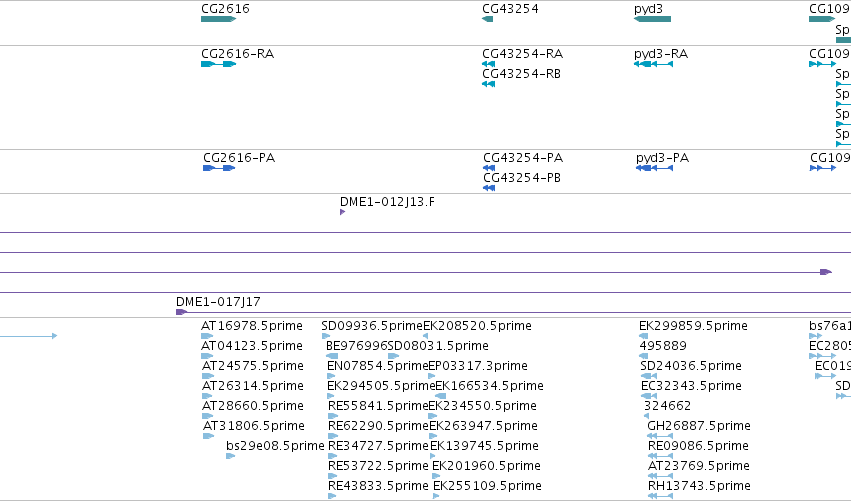The width and height of the screenshot is (851, 501).
Task: Click the EK299859.5prime EST arrow
Action: pyautogui.click(x=644, y=336)
